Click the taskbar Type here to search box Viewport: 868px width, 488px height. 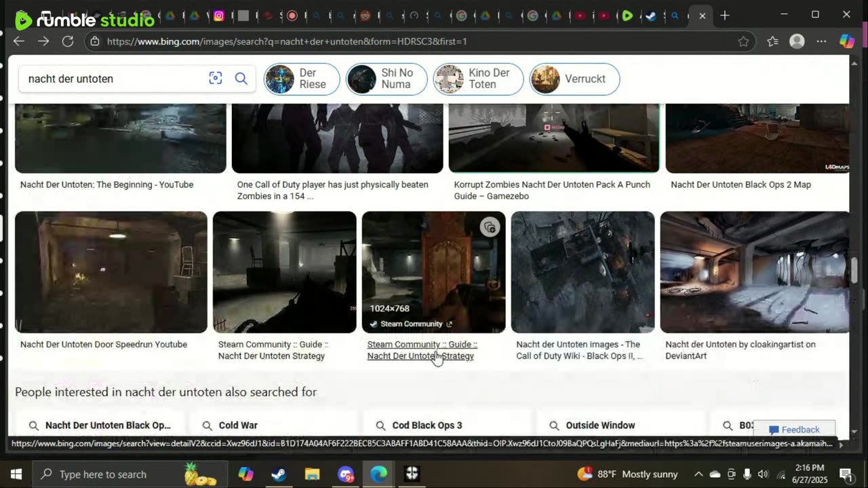130,474
